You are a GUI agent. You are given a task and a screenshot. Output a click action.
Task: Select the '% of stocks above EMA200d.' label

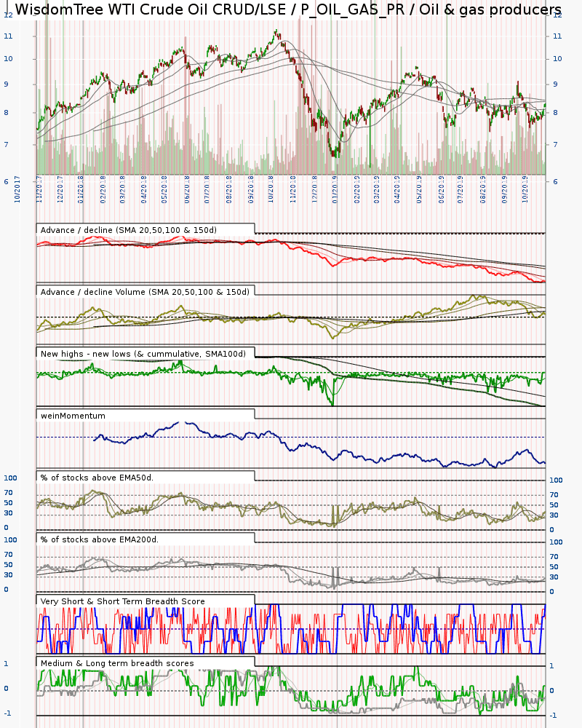coord(100,539)
